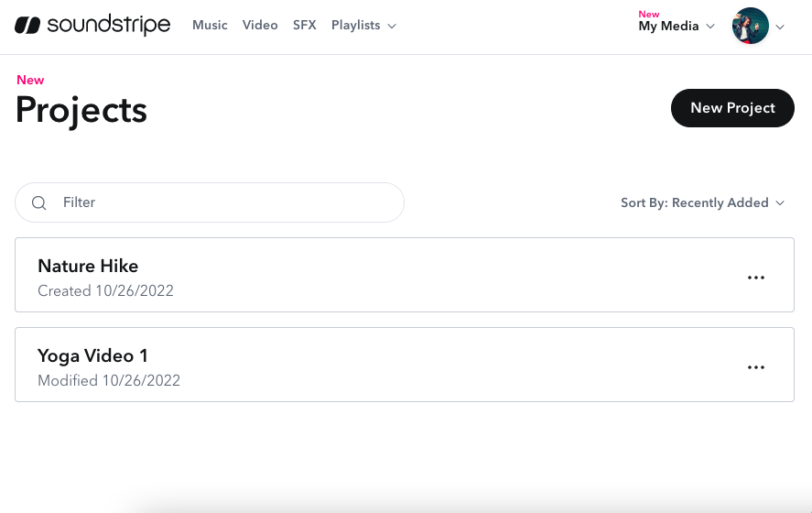Open the Sort By Recently Added dropdown
The image size is (812, 513).
tap(695, 202)
